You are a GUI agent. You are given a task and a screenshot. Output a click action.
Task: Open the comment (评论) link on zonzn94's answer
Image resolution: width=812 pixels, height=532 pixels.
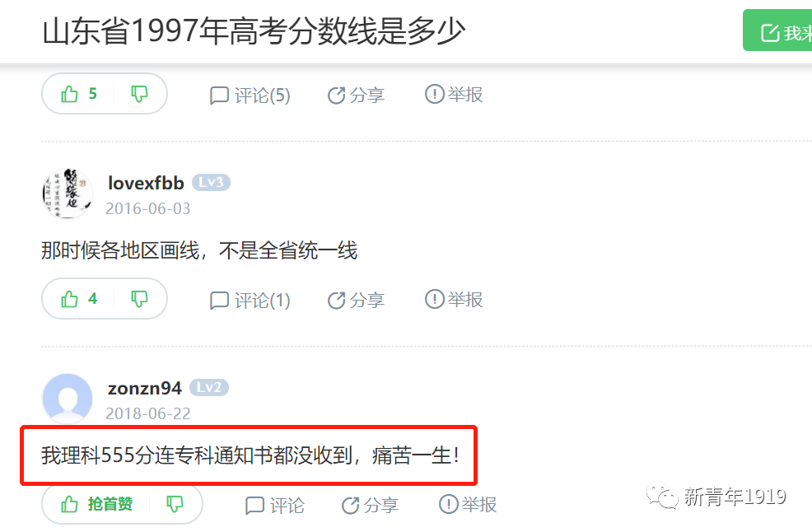click(x=275, y=506)
